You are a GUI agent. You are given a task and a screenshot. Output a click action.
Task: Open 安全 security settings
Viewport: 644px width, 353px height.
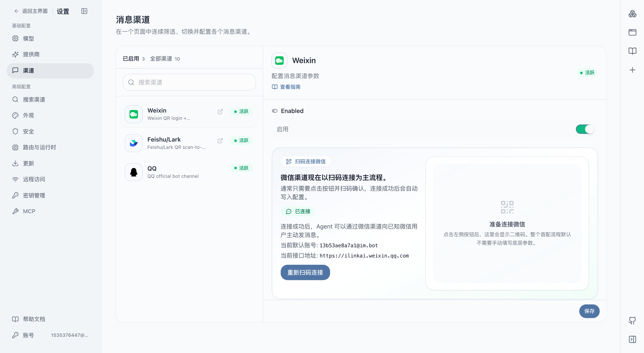[x=50, y=131]
